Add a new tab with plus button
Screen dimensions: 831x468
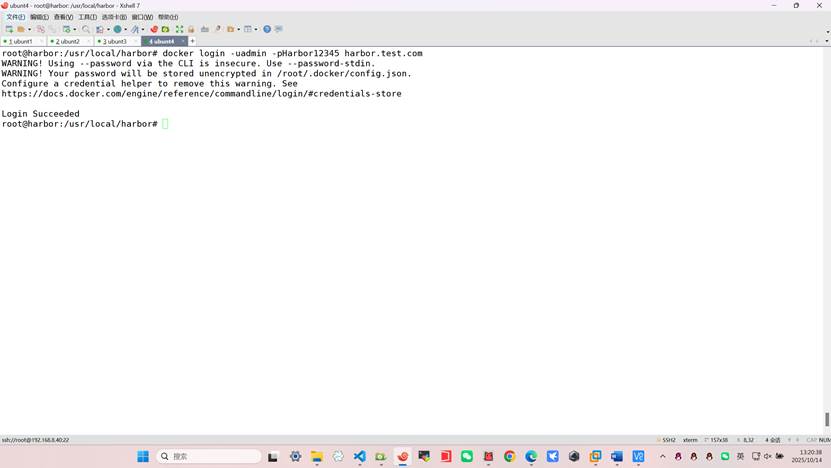192,41
